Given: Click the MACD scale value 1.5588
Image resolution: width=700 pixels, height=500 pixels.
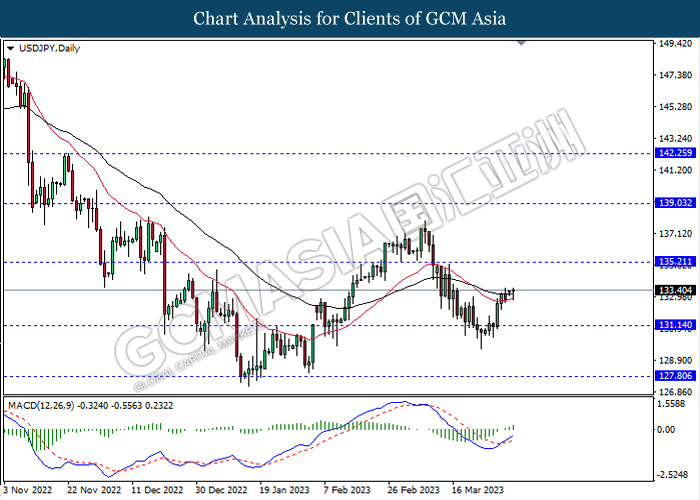Looking at the screenshot, I should tap(672, 404).
